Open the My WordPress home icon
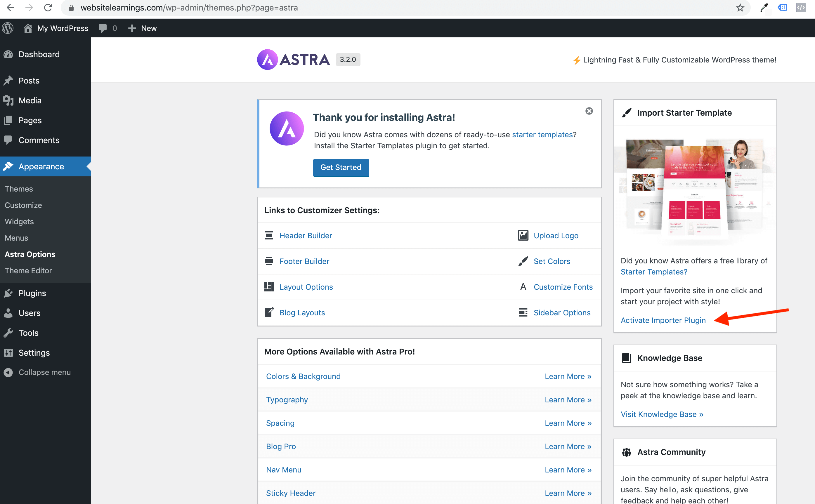815x504 pixels. (28, 28)
